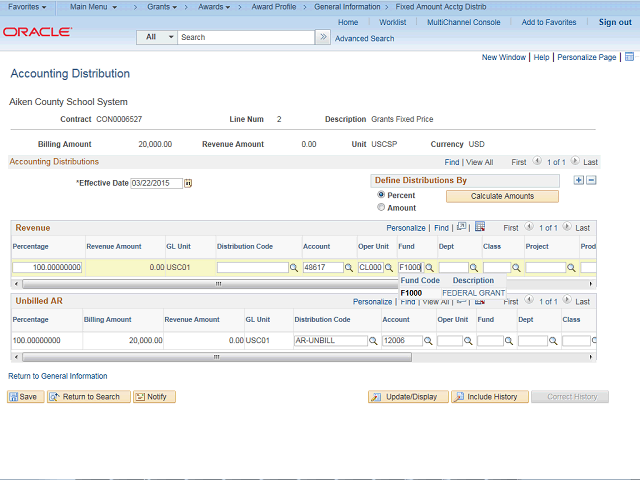Save the accounting distribution
The height and width of the screenshot is (480, 640).
[25, 397]
